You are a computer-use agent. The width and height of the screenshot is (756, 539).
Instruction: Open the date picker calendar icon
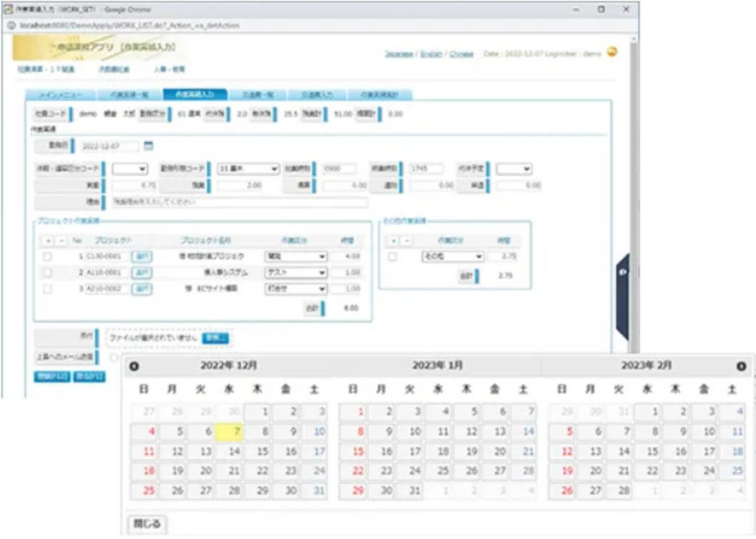pos(148,146)
